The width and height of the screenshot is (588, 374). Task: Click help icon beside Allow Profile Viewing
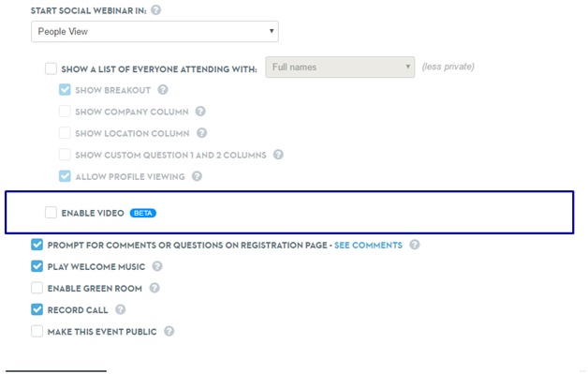[x=197, y=176]
